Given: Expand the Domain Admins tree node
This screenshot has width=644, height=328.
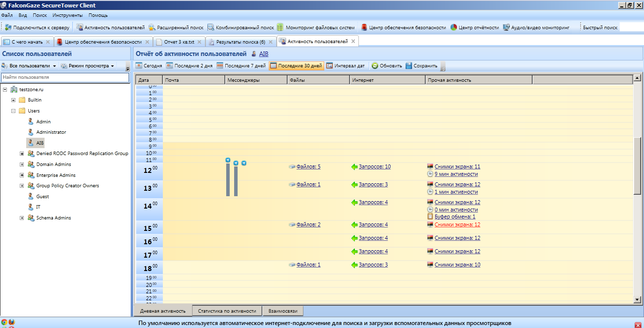Looking at the screenshot, I should (x=22, y=164).
